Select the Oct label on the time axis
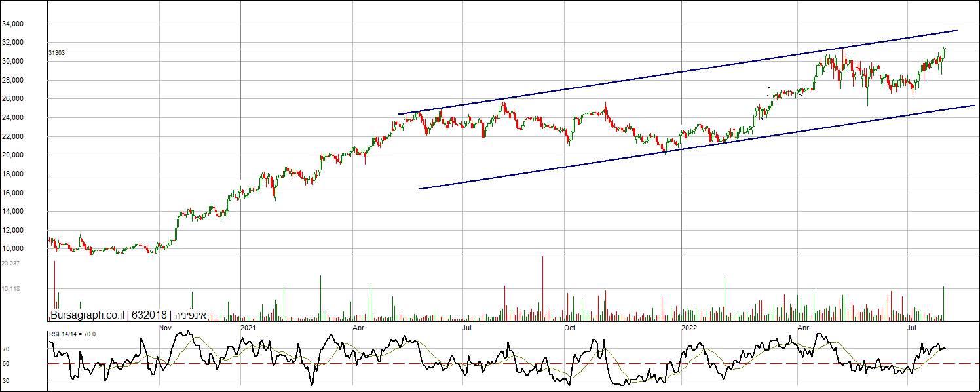 569,327
